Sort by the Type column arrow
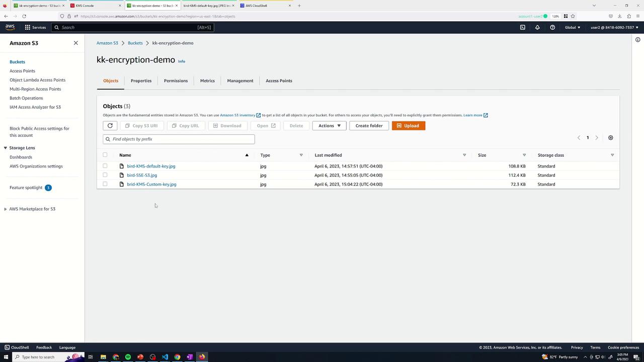 pyautogui.click(x=301, y=155)
